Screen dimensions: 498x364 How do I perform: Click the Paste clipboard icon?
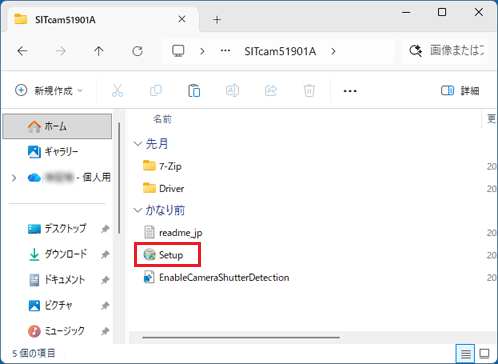coord(194,90)
